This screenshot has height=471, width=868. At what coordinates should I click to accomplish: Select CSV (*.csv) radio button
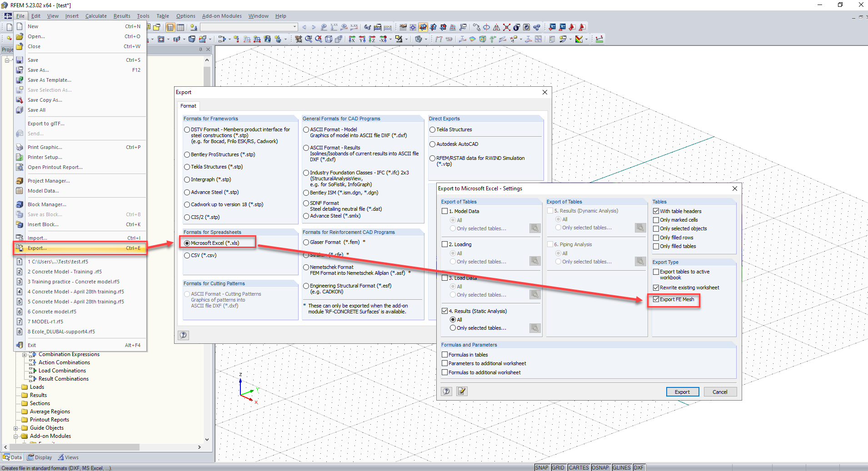[x=187, y=255]
